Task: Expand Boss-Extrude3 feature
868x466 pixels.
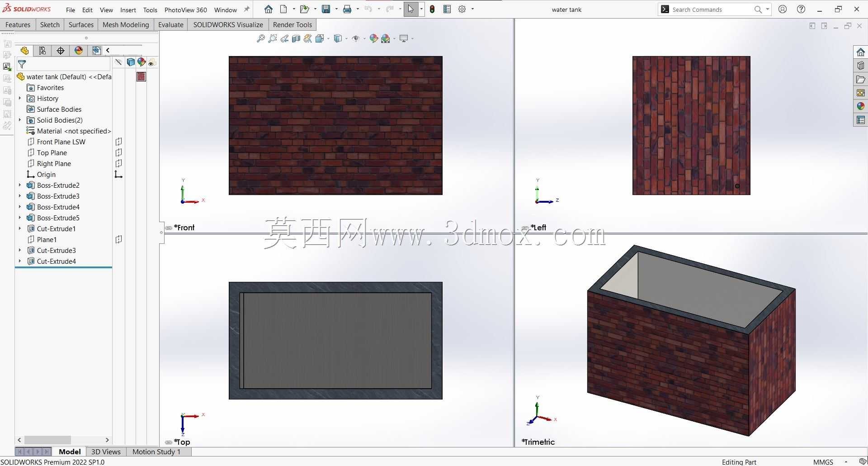Action: pos(20,196)
